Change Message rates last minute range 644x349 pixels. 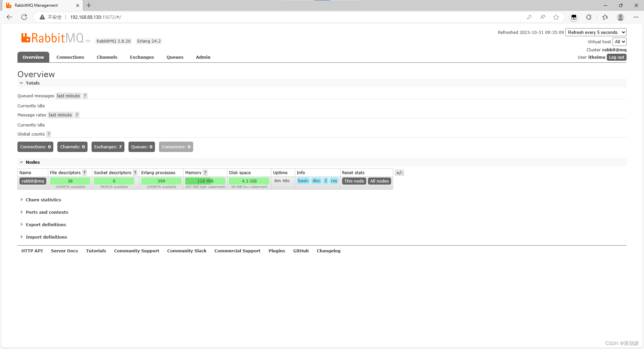(x=60, y=115)
